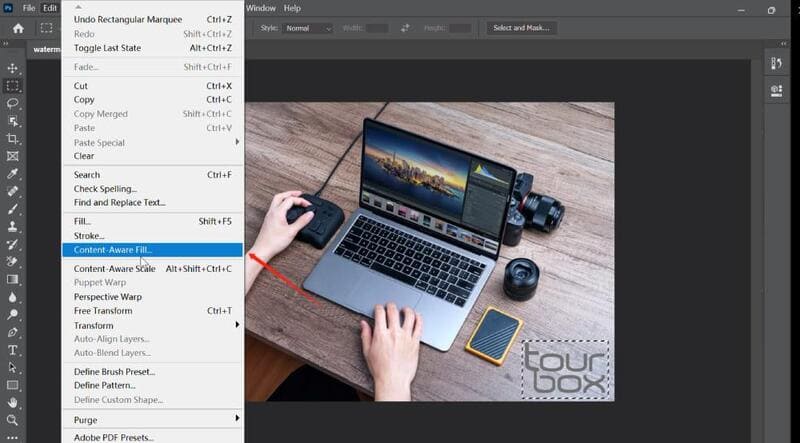Expand the Paste Special submenu

(x=153, y=142)
